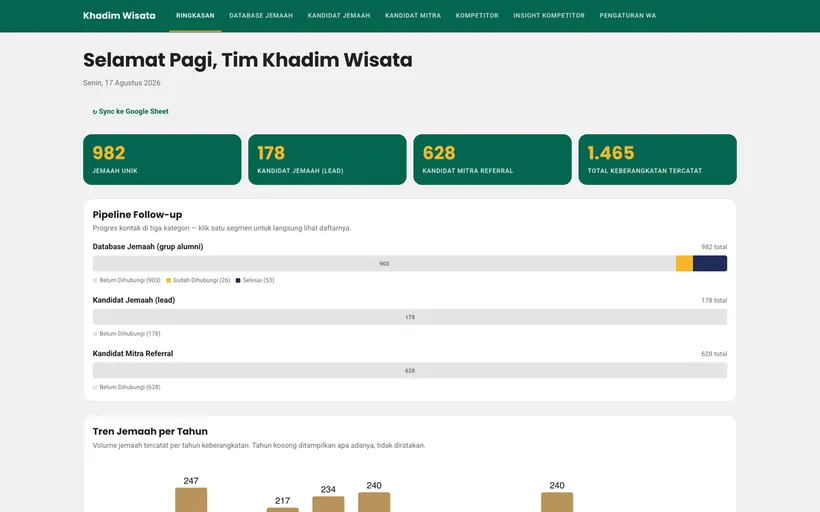Click the 982 total label
Screen dimensions: 820x512
pos(714,247)
